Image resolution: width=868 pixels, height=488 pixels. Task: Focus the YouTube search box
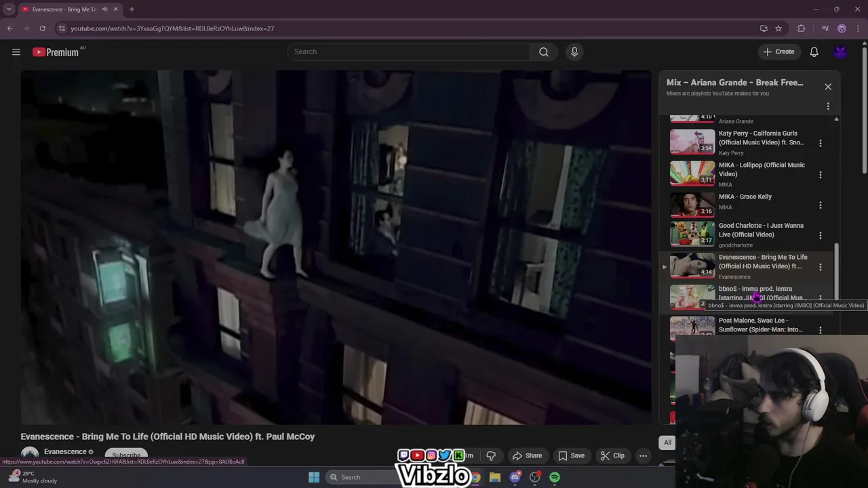click(x=408, y=52)
